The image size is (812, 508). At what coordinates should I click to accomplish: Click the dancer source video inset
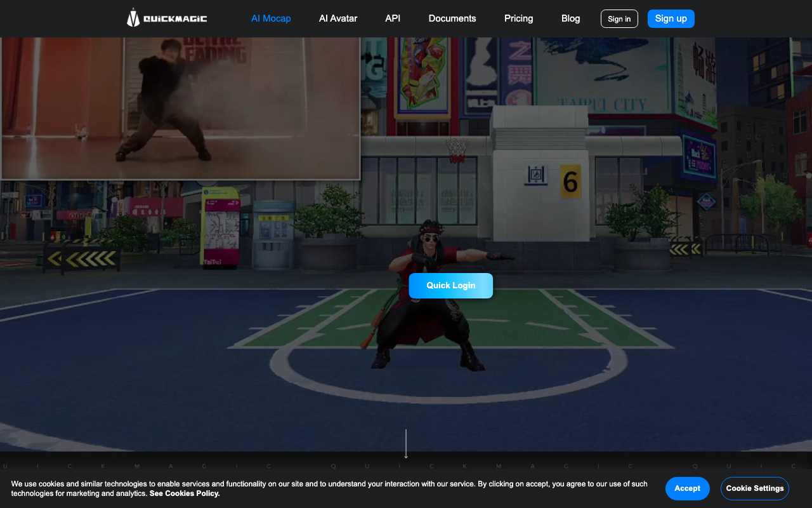coord(180,108)
